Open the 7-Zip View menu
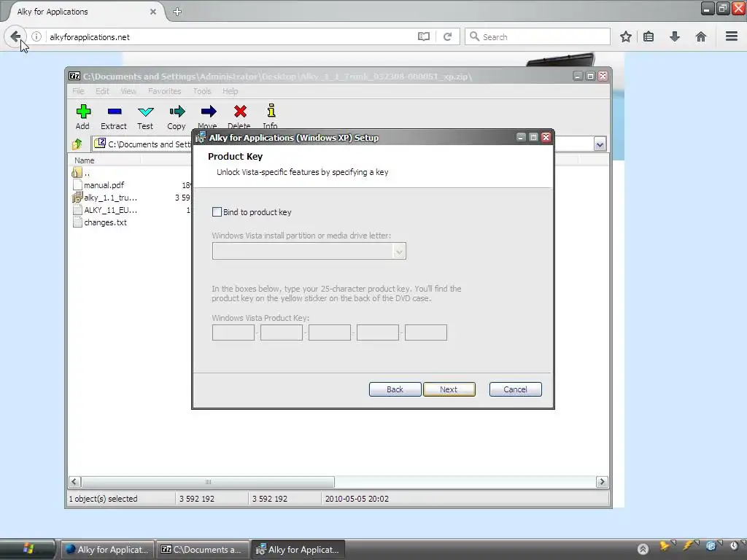The width and height of the screenshot is (747, 560). point(128,91)
